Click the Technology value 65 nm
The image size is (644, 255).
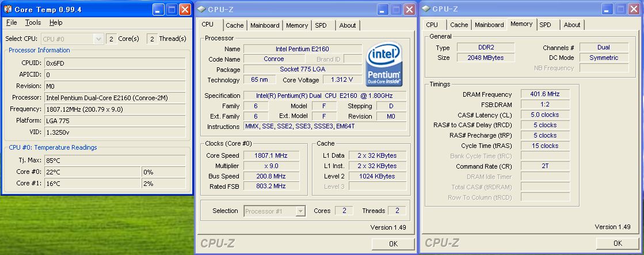click(x=260, y=79)
